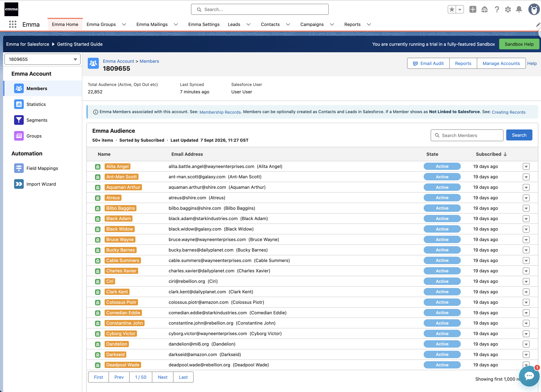541x392 pixels.
Task: Click the emma logo
Action: [x=11, y=9]
